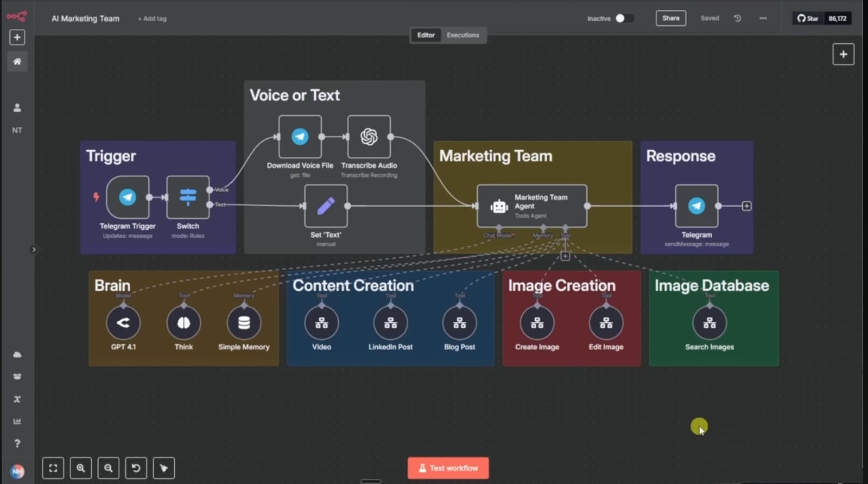Open workflow history icon

coord(737,18)
